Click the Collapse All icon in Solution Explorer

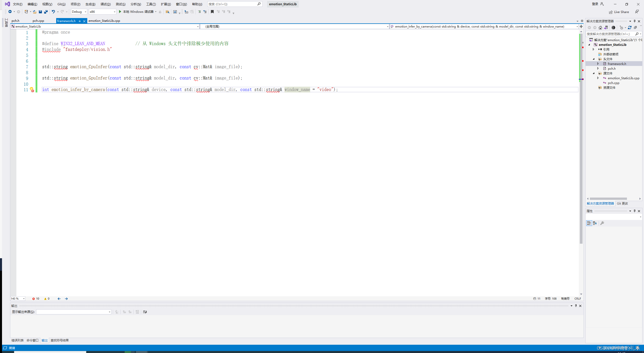[635, 28]
